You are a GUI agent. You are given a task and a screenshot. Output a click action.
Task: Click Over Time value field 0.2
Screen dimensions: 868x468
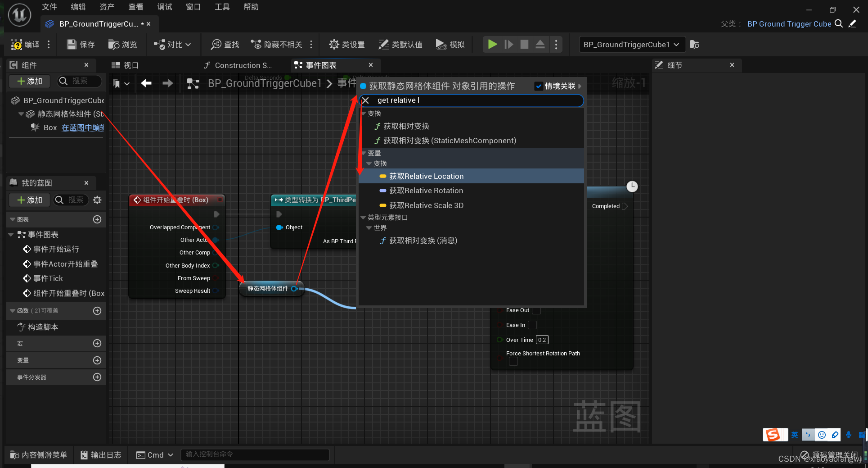coord(542,340)
